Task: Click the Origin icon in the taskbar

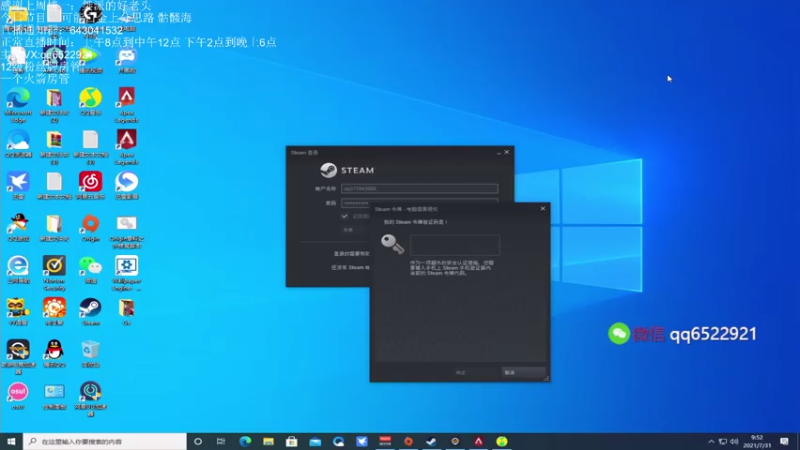Action: point(408,441)
